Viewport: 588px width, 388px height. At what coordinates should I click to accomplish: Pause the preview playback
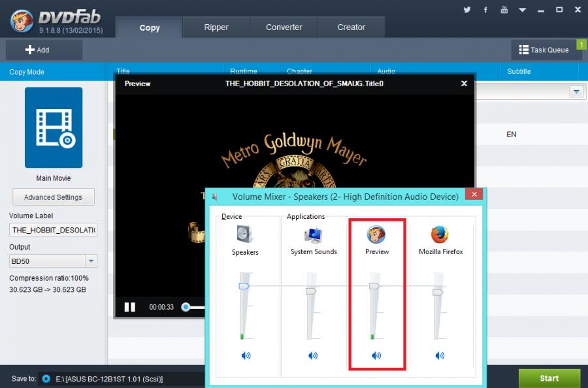click(130, 307)
